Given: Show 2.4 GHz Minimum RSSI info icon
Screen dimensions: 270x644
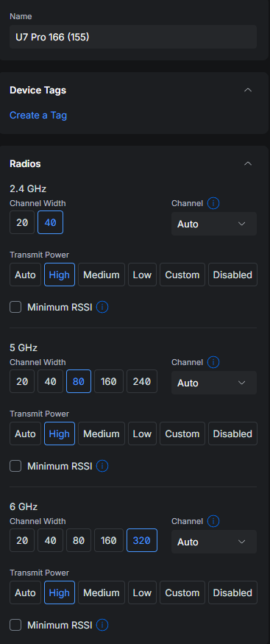Looking at the screenshot, I should pos(102,307).
